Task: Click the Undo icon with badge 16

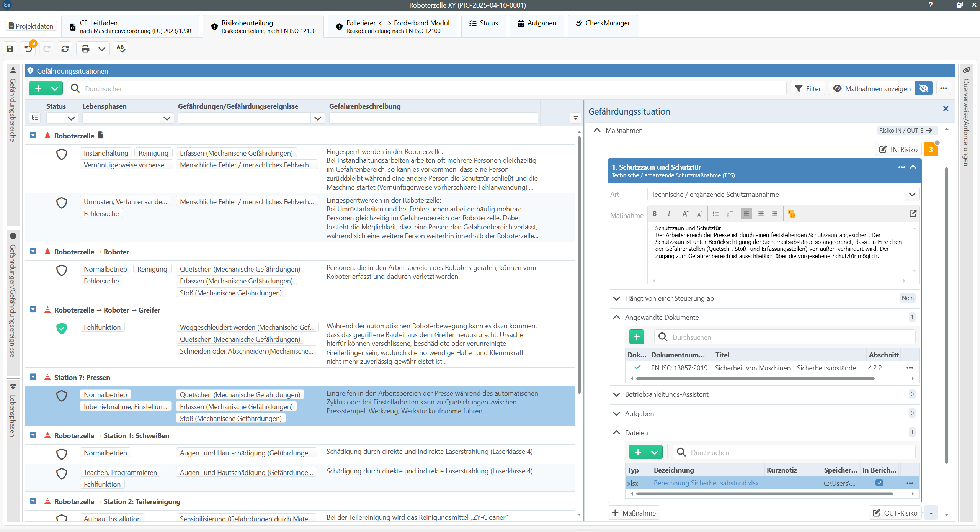Action: point(28,49)
